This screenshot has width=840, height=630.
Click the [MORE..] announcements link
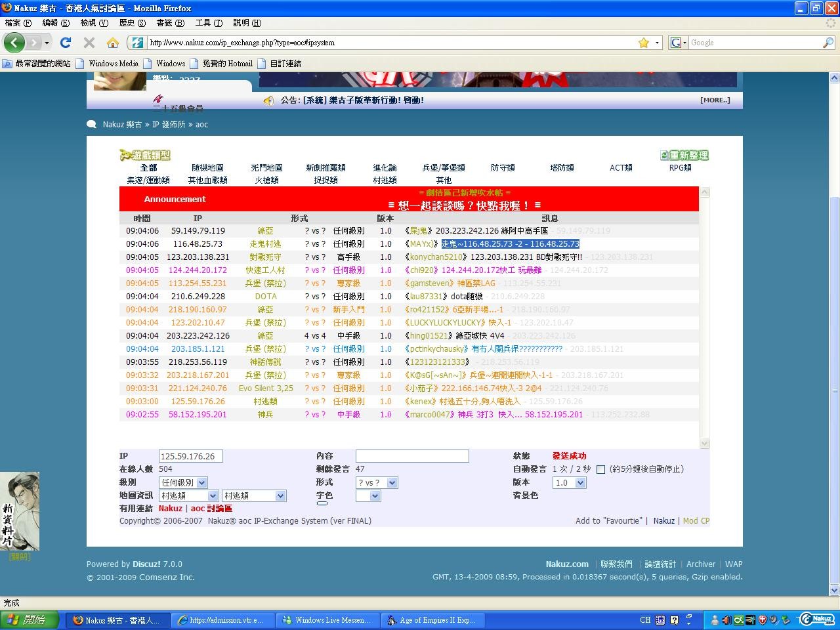click(715, 100)
